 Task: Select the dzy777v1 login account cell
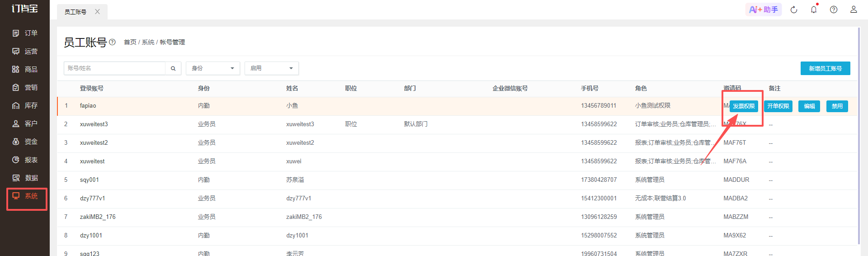[93, 198]
